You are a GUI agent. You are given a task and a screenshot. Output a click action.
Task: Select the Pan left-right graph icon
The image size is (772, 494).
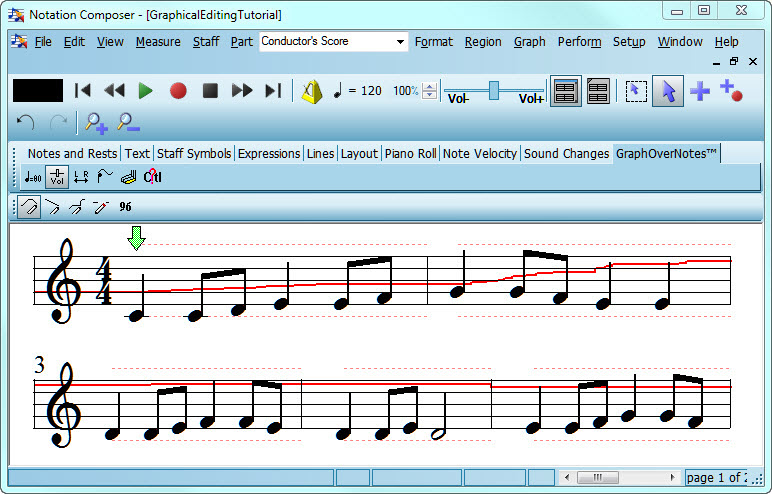81,177
